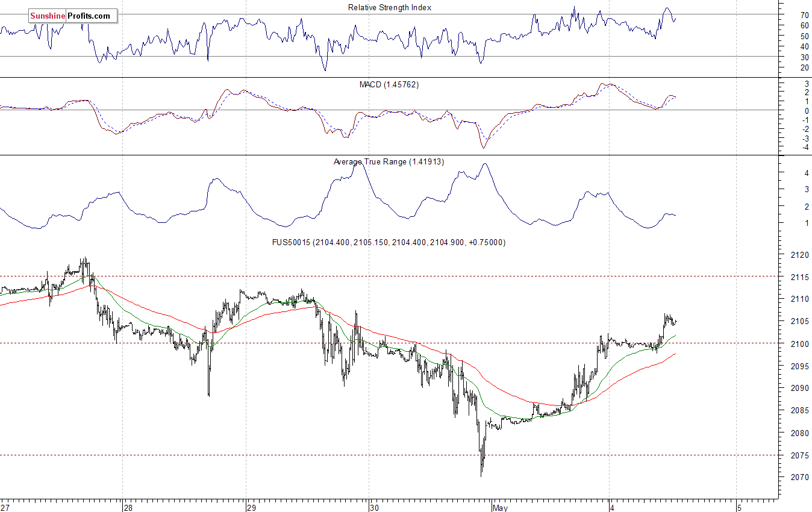Click the 5 date label on time axis

point(740,507)
